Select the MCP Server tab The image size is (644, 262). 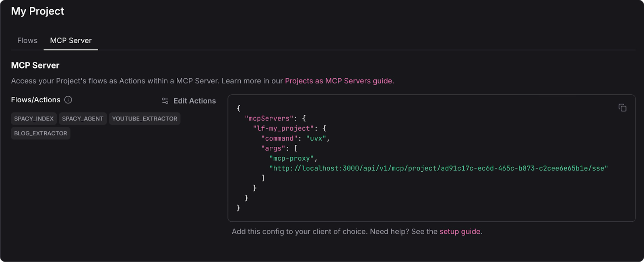[71, 40]
